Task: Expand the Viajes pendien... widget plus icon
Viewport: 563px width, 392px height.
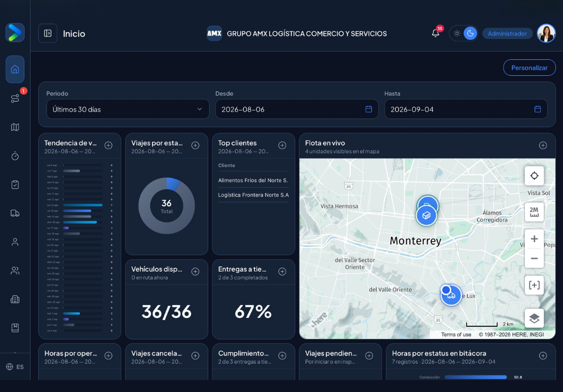Action: click(369, 356)
